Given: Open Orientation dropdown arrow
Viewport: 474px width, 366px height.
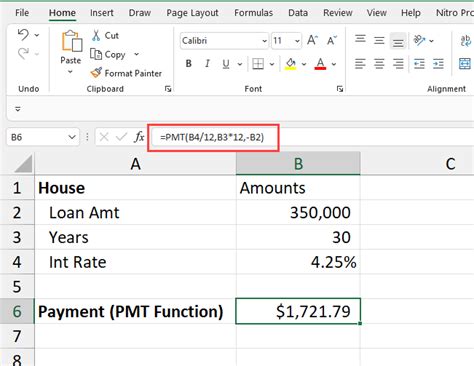Looking at the screenshot, I should [x=431, y=41].
